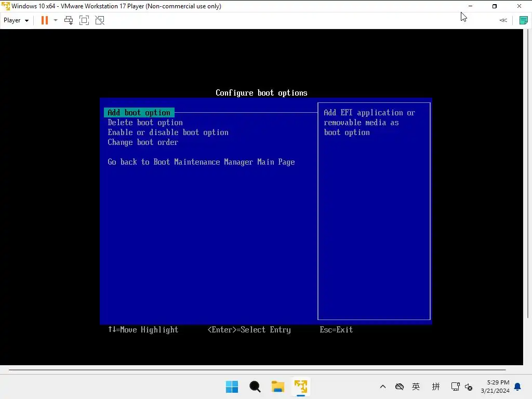Toggle the Pinyin input mode indicator
Image resolution: width=532 pixels, height=399 pixels.
436,387
